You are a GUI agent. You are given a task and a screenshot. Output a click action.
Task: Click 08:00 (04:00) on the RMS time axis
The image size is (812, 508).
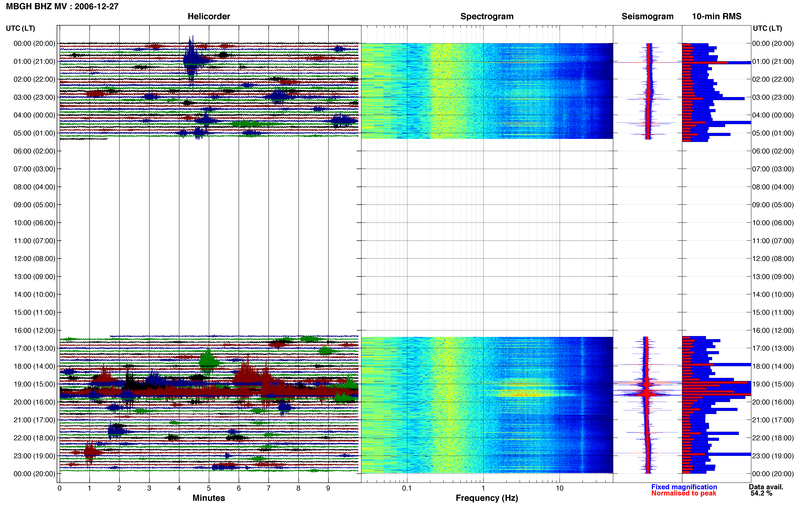773,187
